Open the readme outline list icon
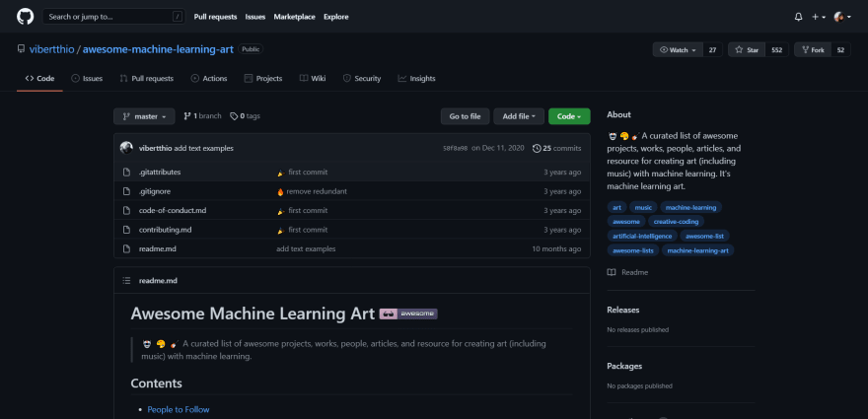868x419 pixels. click(127, 281)
